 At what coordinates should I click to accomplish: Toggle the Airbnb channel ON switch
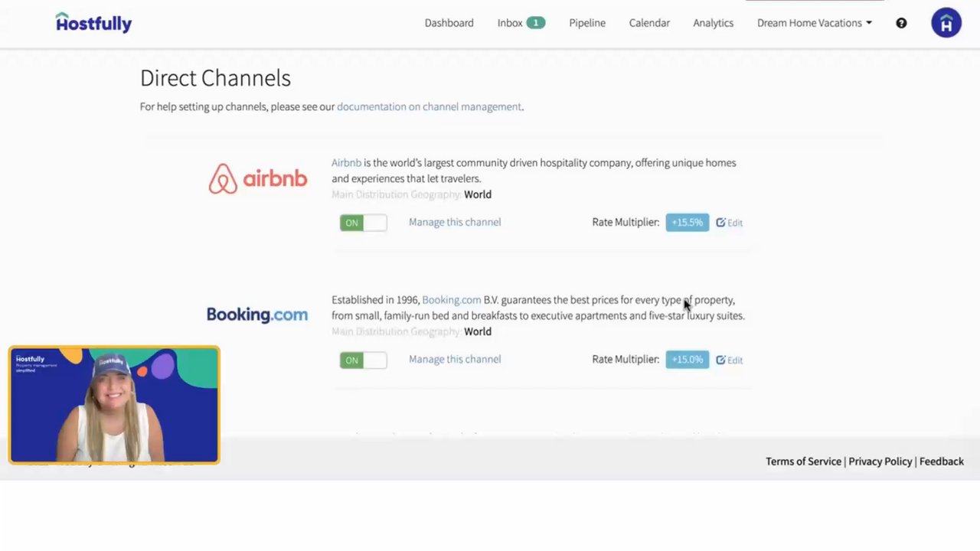click(x=364, y=223)
